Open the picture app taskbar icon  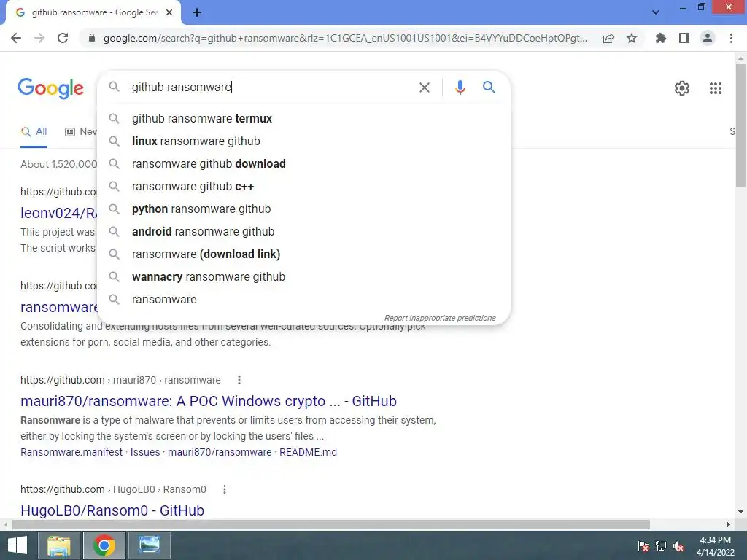[149, 545]
